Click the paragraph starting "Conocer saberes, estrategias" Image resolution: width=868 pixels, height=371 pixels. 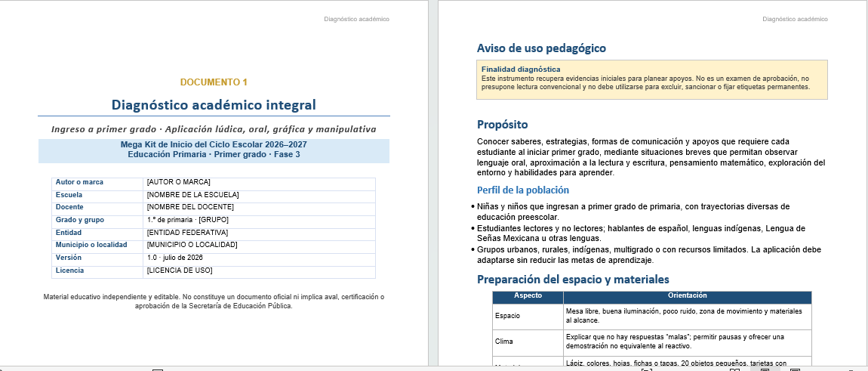tap(651, 157)
